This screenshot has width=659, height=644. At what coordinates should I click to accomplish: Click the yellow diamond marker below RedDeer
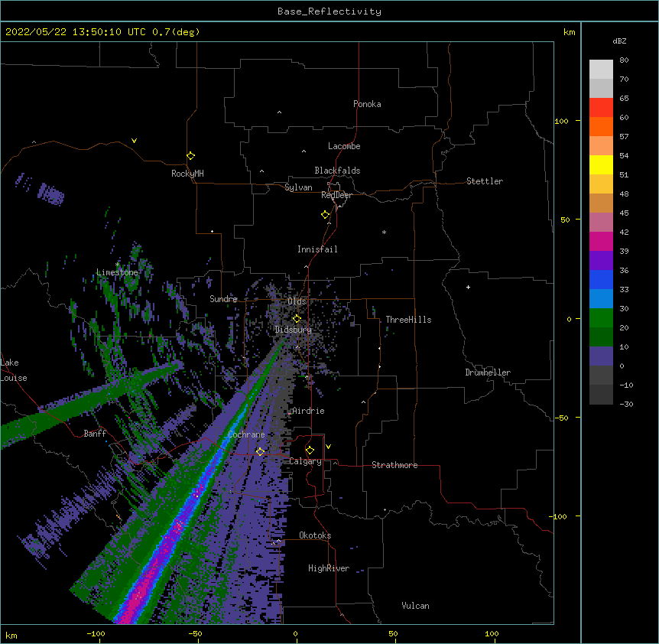point(326,215)
